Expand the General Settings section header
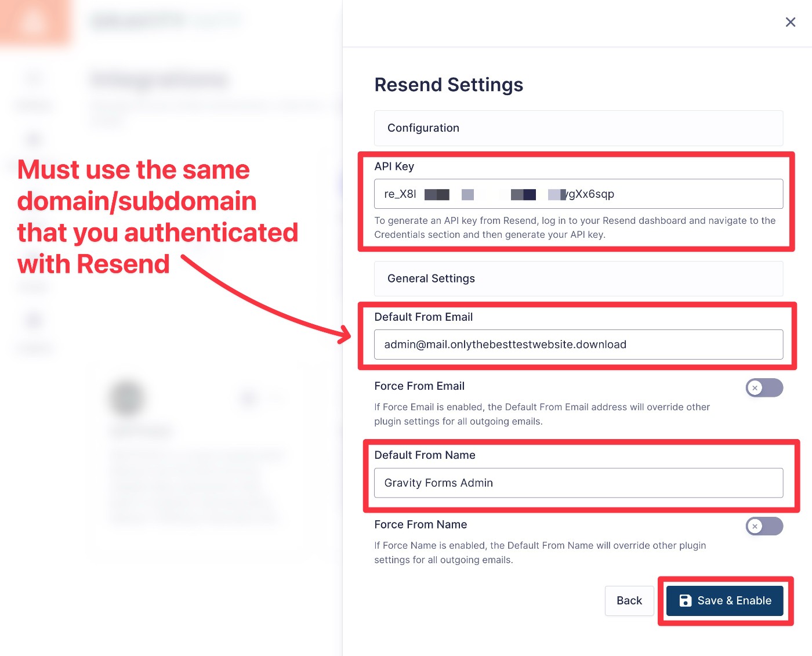 pos(578,278)
